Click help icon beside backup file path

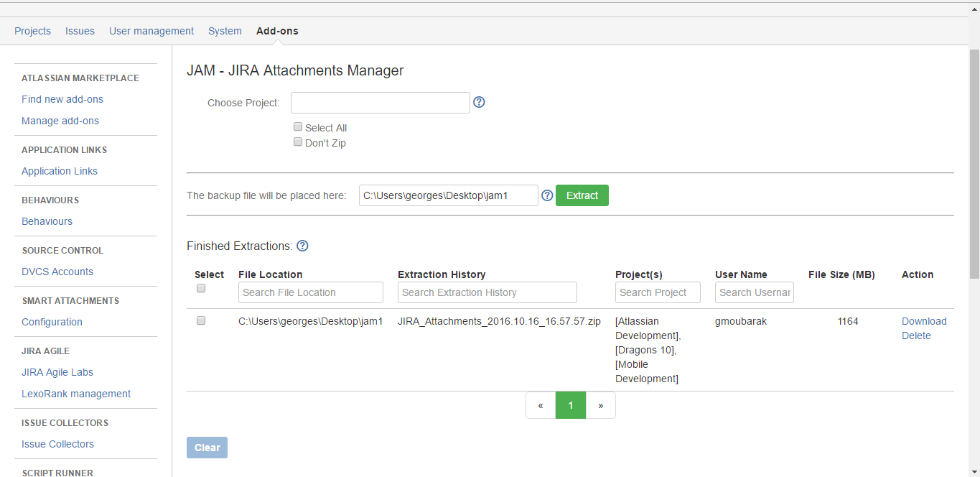(547, 195)
